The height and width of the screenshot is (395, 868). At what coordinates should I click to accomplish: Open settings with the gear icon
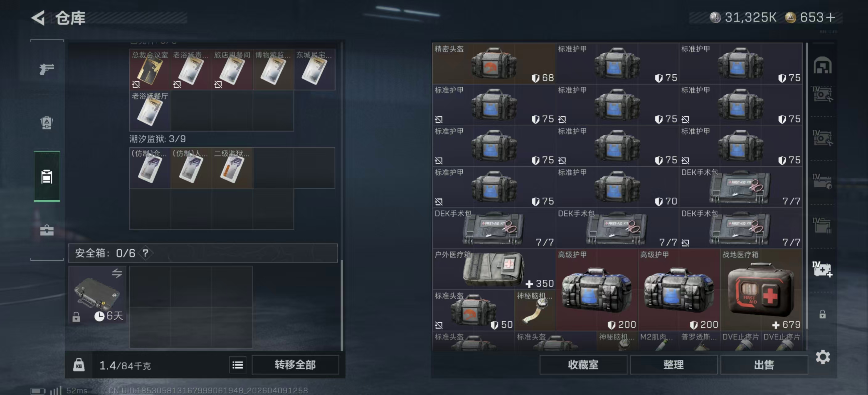click(822, 356)
